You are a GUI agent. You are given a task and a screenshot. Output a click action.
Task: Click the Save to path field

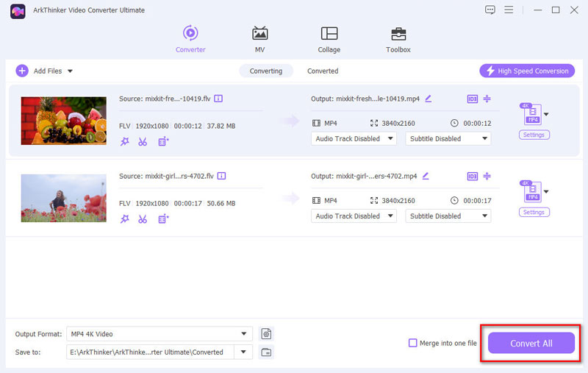click(x=150, y=352)
